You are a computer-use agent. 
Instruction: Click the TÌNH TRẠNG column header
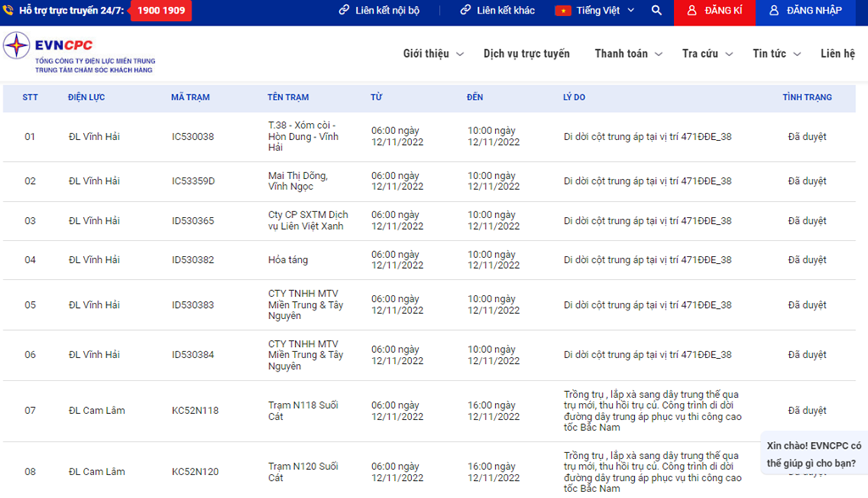[x=807, y=98]
